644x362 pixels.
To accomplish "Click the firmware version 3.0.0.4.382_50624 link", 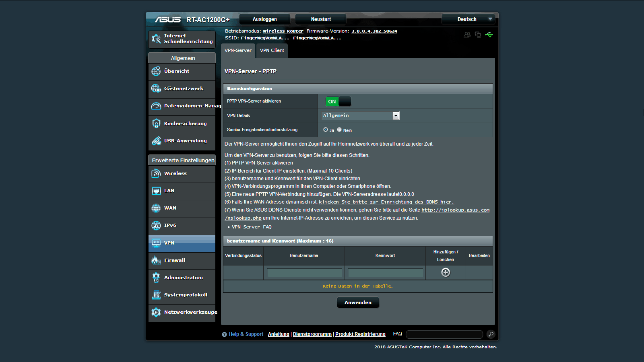I will (x=374, y=31).
